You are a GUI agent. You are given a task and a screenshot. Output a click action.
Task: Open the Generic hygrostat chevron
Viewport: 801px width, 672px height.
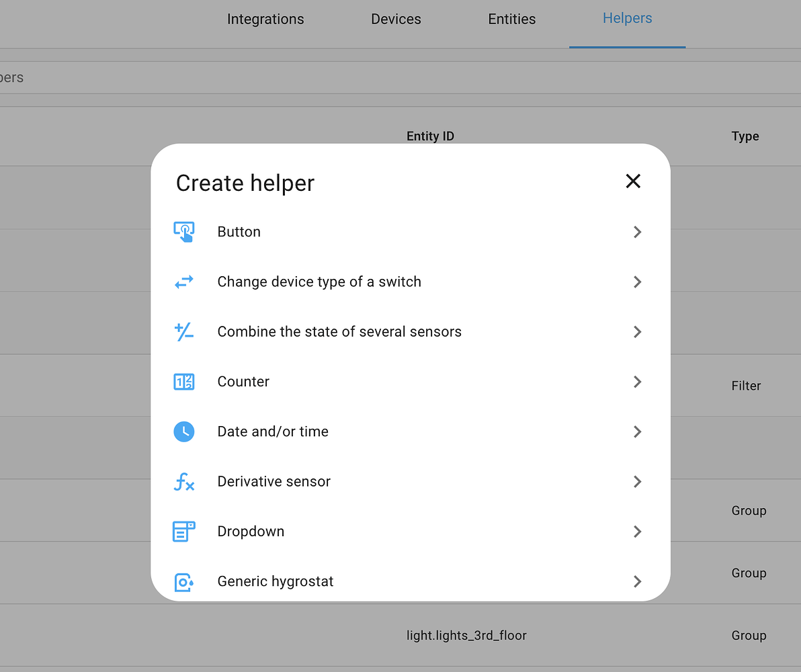coord(637,581)
